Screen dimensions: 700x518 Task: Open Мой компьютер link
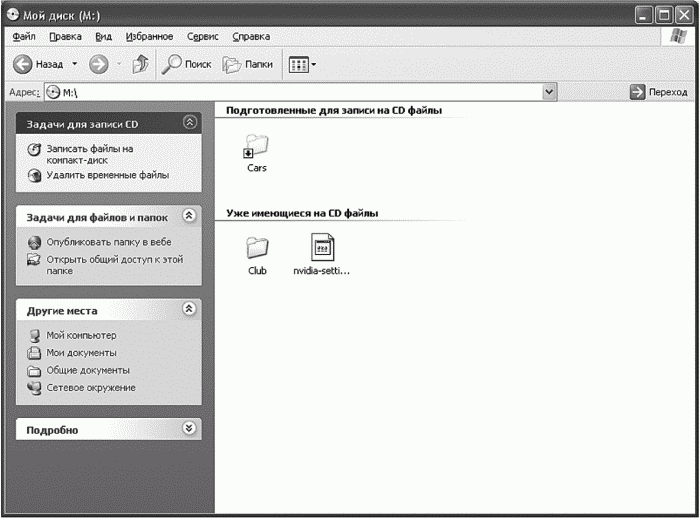click(x=81, y=335)
